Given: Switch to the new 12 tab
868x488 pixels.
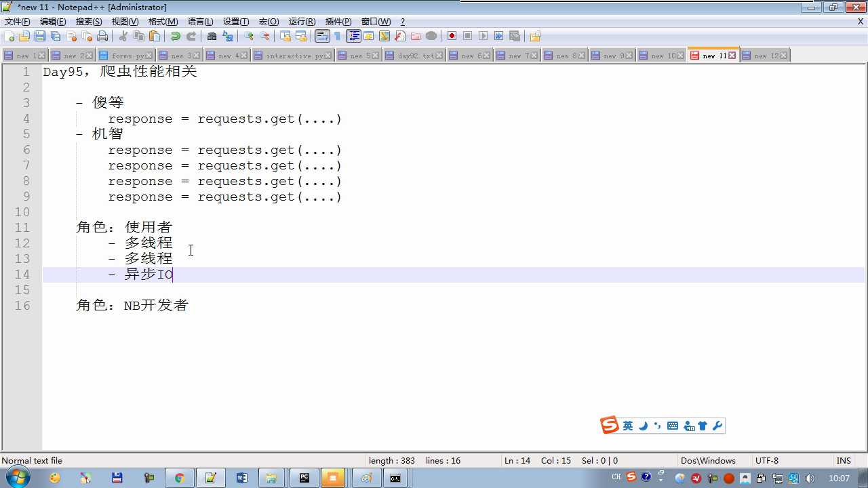Looking at the screenshot, I should [x=766, y=56].
